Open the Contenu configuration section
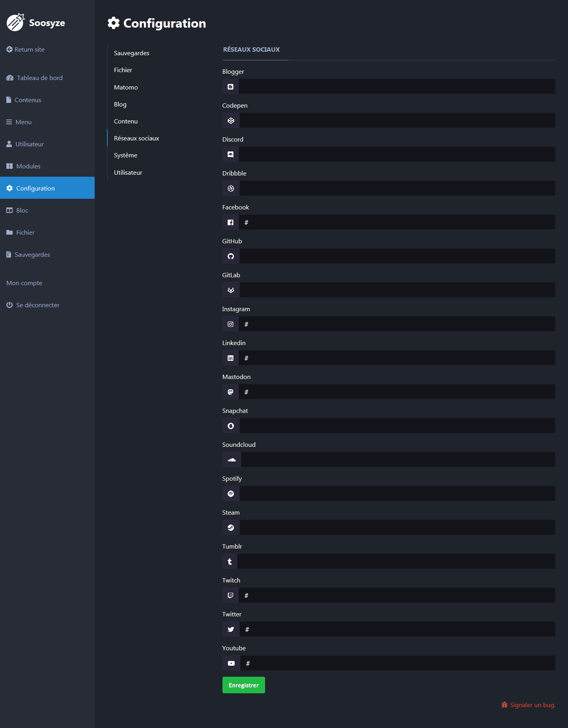This screenshot has width=568, height=728. [126, 121]
